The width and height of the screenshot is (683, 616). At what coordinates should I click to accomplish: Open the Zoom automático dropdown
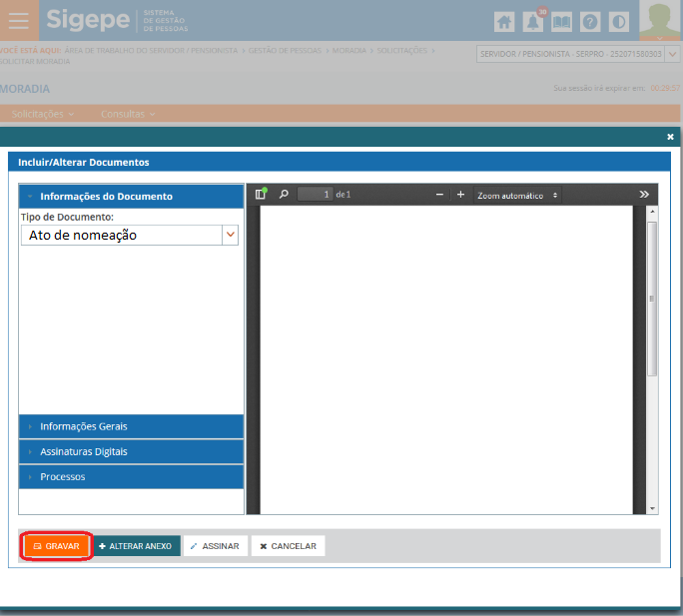click(x=517, y=195)
